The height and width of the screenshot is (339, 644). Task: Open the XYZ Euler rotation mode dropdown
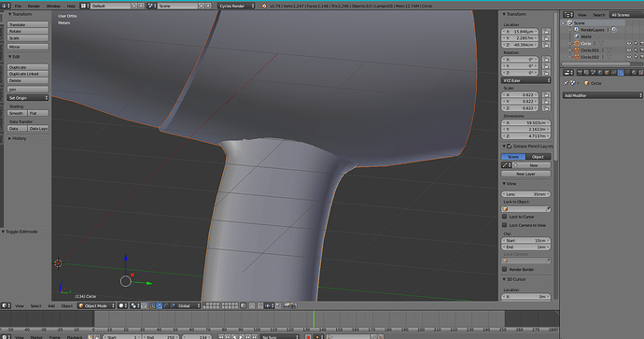click(x=525, y=80)
